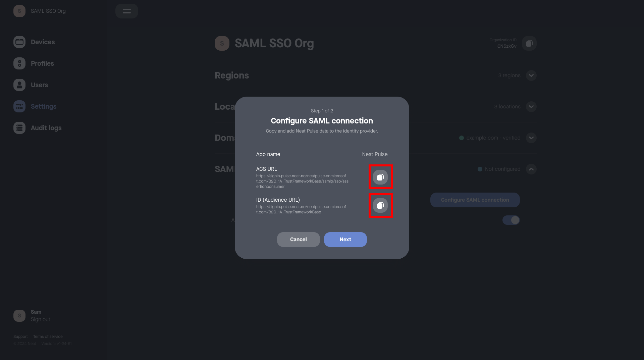Click Next in the SAML dialog
Image resolution: width=644 pixels, height=360 pixels.
click(x=345, y=240)
